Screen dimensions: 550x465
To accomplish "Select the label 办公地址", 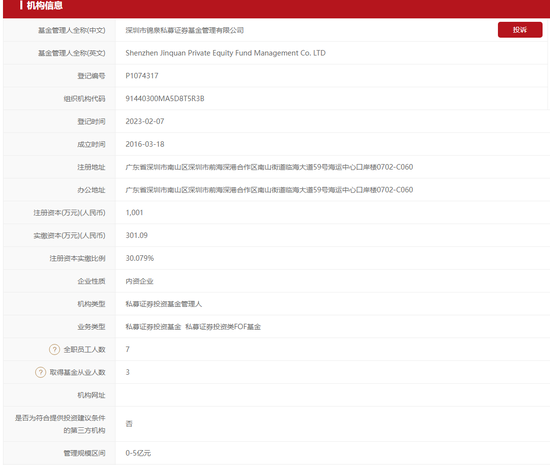I will click(x=91, y=190).
